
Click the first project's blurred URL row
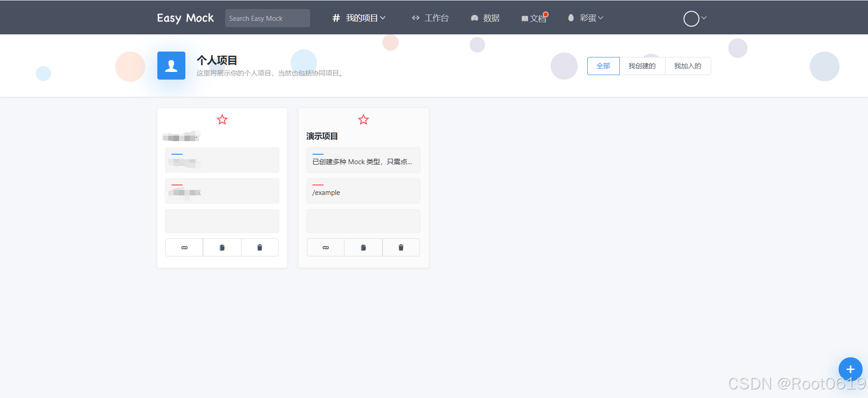pyautogui.click(x=222, y=191)
